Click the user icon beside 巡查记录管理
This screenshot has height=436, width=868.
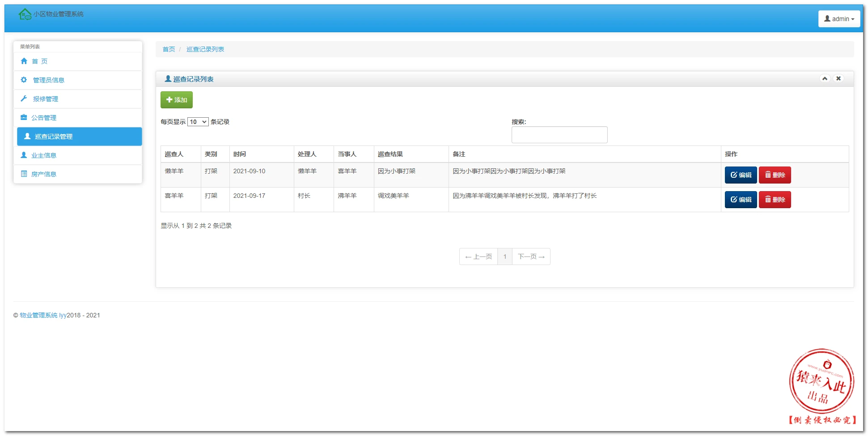pyautogui.click(x=27, y=136)
